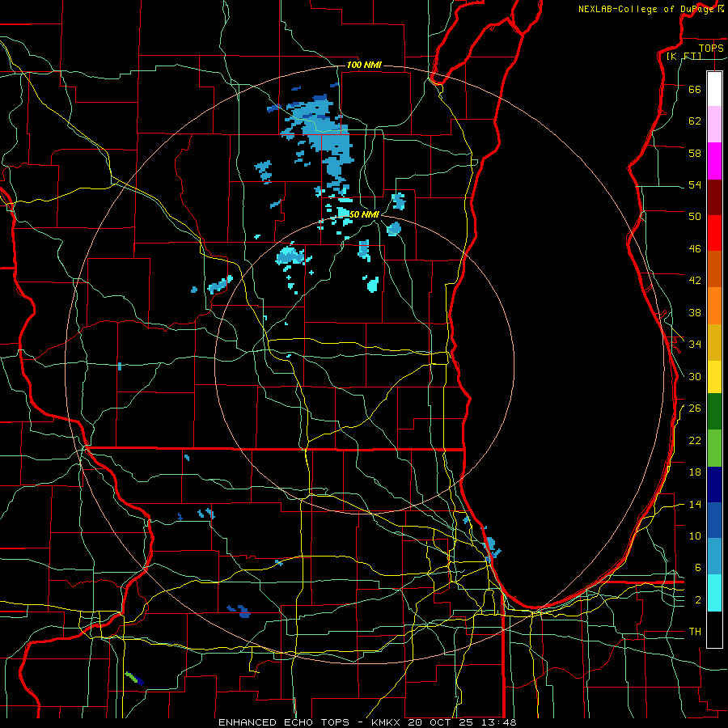Click the navy blue legend swatch
The height and width of the screenshot is (728, 728).
tap(714, 485)
